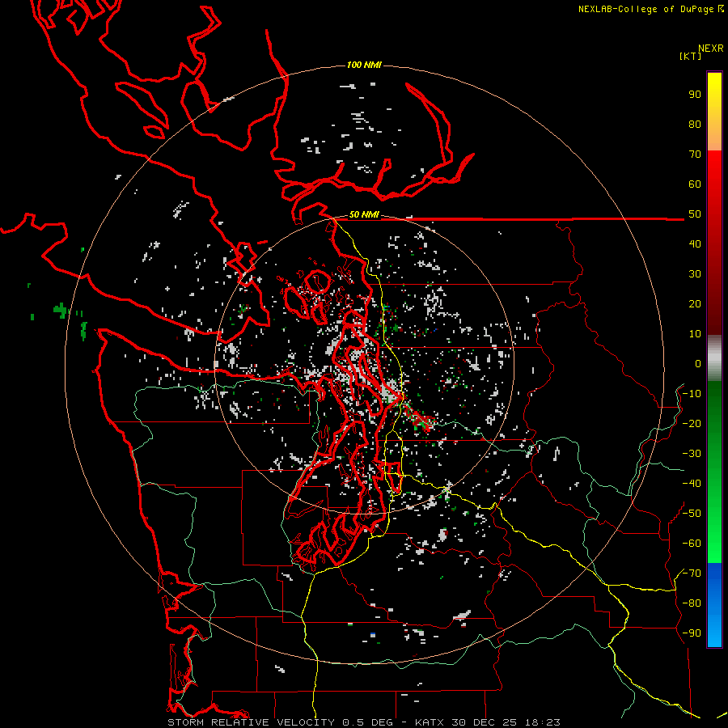
Task: Click the KATX station identifier in the caption
Action: [430, 722]
